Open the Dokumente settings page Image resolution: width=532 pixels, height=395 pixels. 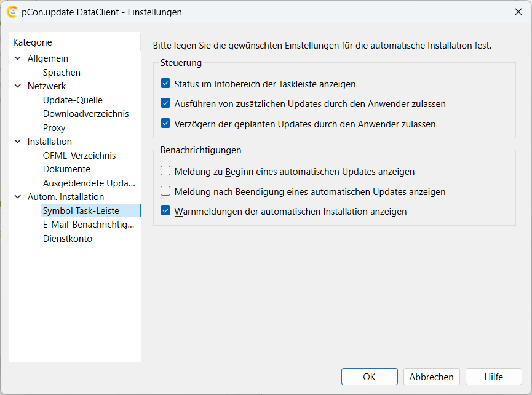coord(66,169)
